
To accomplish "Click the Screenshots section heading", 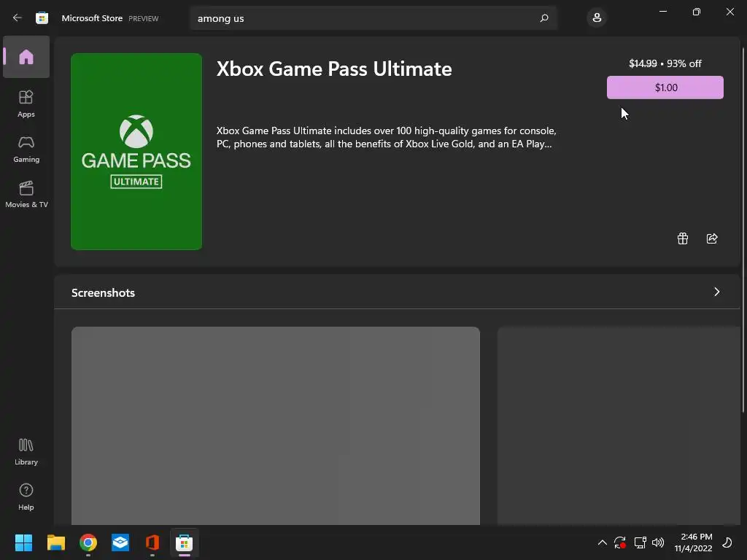I will point(103,293).
